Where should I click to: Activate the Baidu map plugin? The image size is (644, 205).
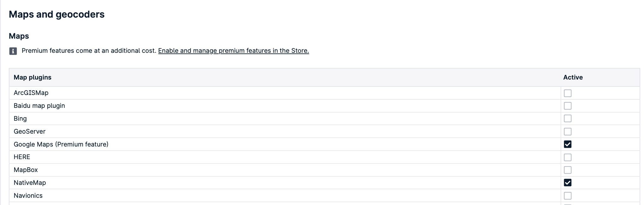(568, 106)
